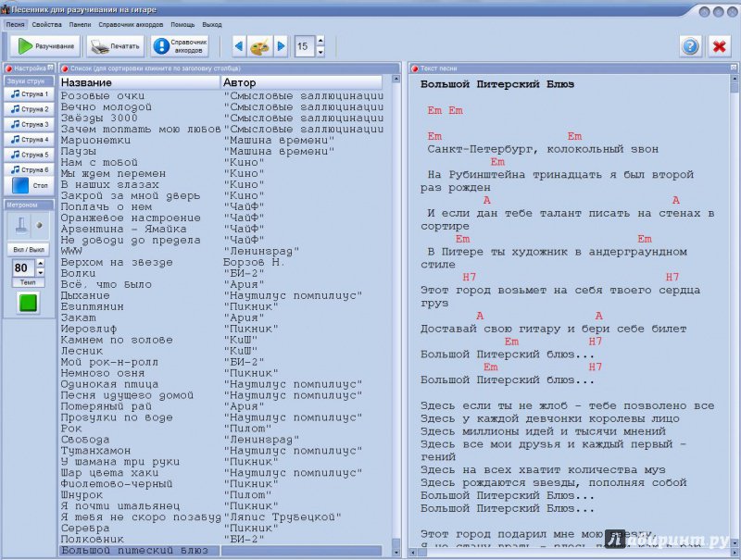Screen dimensions: 741x560
Task: Open the Помощь menu
Action: click(182, 25)
